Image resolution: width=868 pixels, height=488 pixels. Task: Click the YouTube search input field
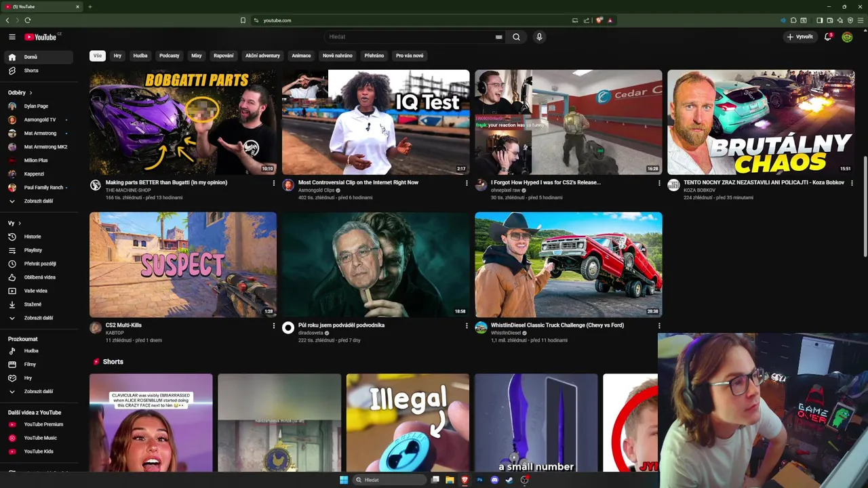click(410, 37)
